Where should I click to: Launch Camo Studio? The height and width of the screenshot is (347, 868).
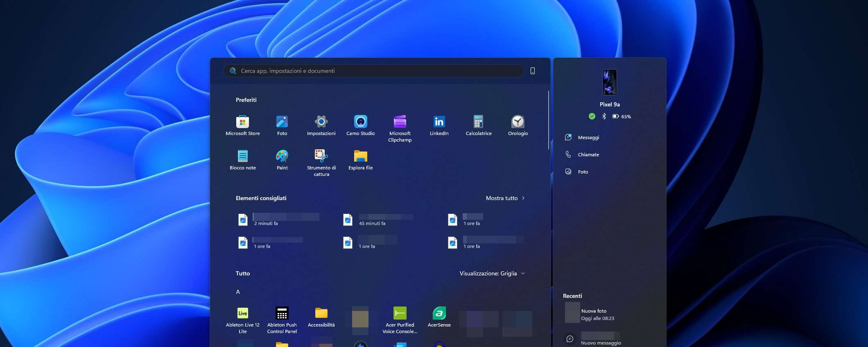(x=360, y=125)
